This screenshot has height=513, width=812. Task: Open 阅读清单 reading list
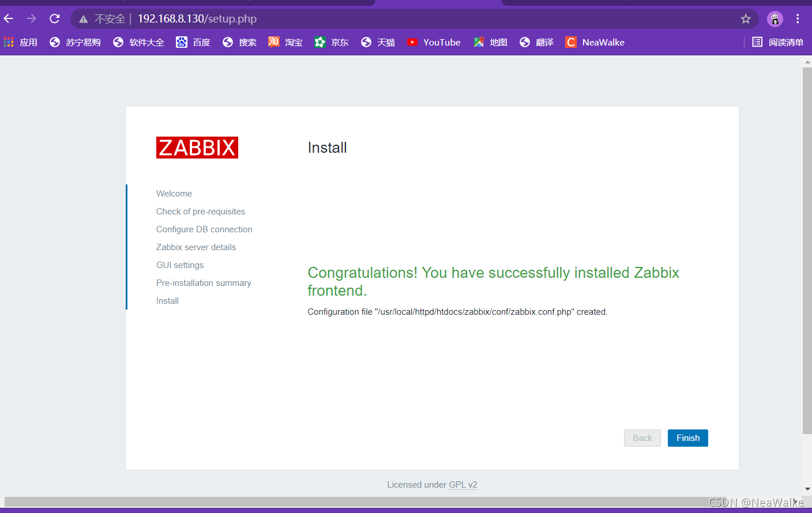click(778, 42)
